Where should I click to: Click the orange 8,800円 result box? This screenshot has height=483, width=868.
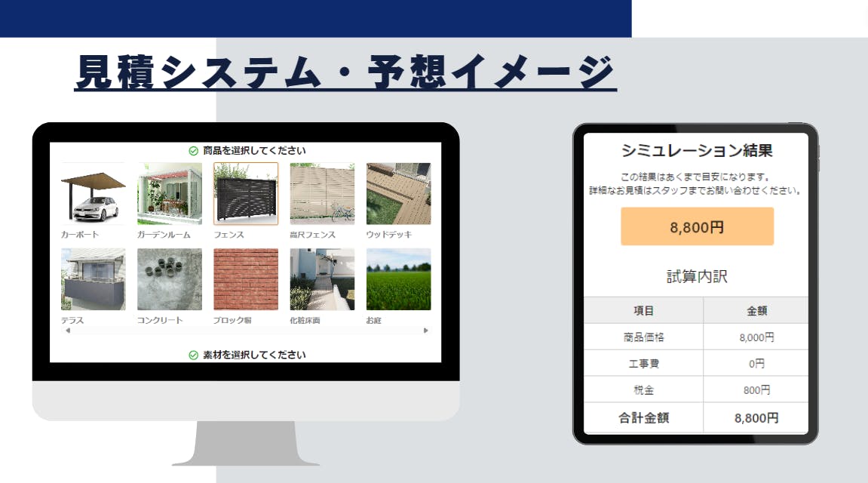697,226
